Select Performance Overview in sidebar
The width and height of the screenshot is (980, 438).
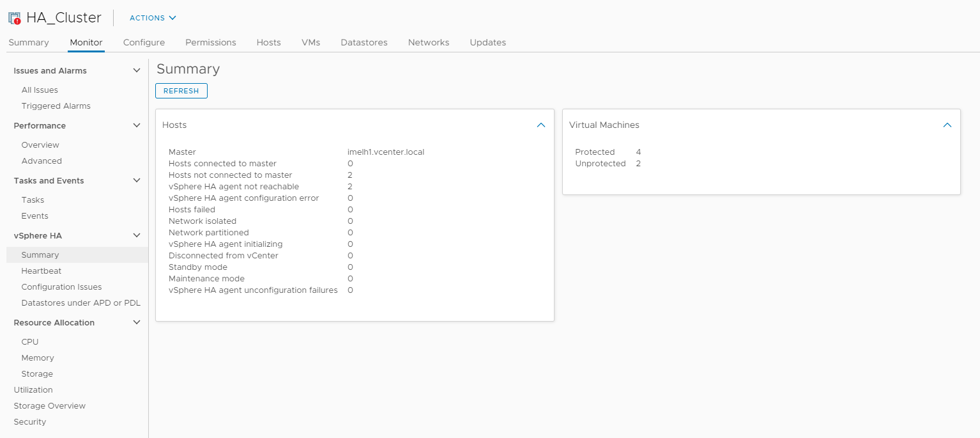click(x=40, y=145)
